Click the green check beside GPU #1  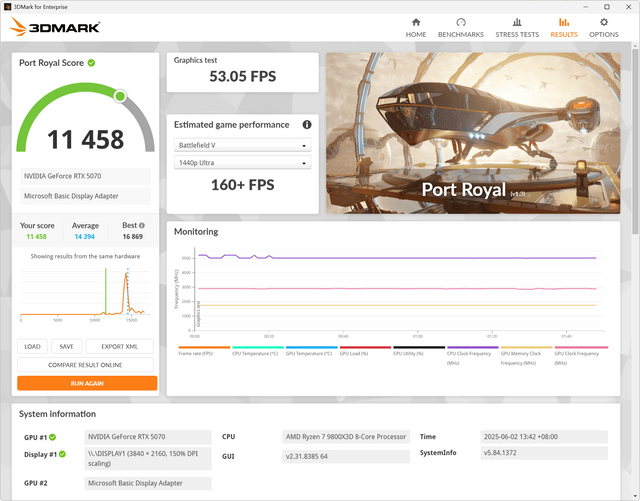pos(53,437)
